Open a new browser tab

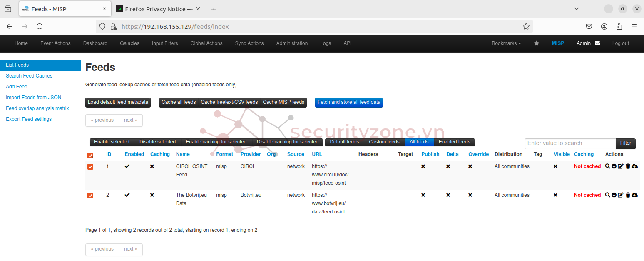(214, 9)
